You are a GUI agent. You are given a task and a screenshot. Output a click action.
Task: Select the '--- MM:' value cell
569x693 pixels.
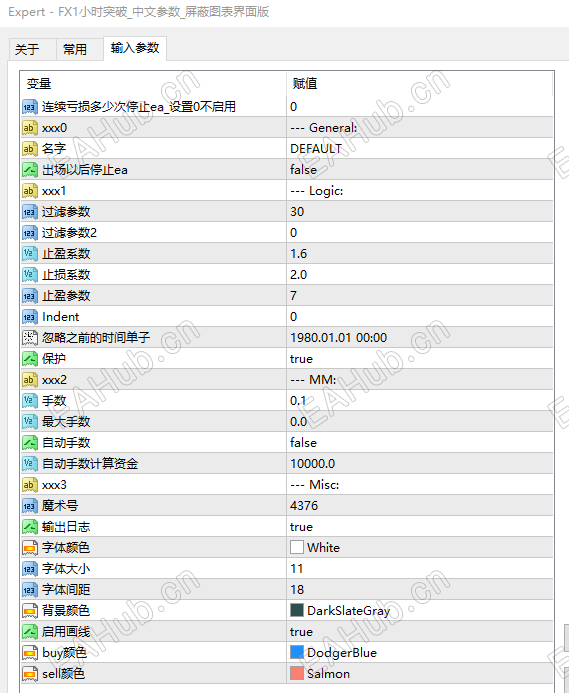pyautogui.click(x=420, y=380)
